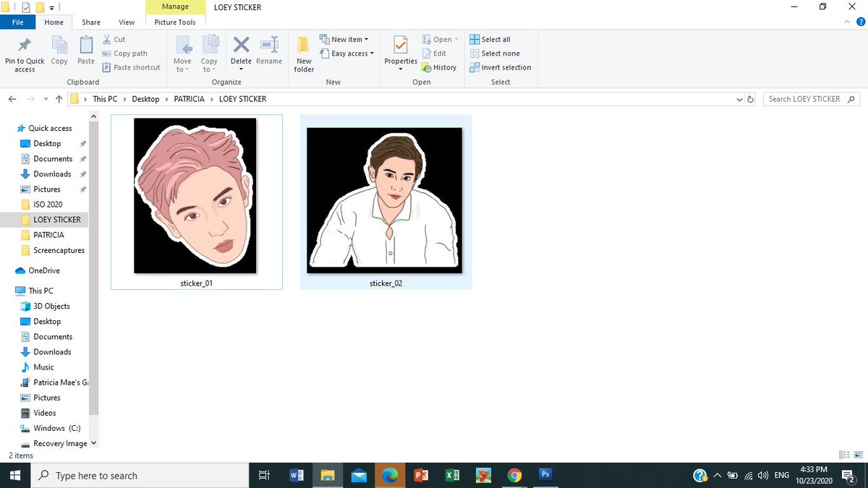The image size is (868, 488).
Task: Click the Help question mark icon
Action: coord(861,22)
